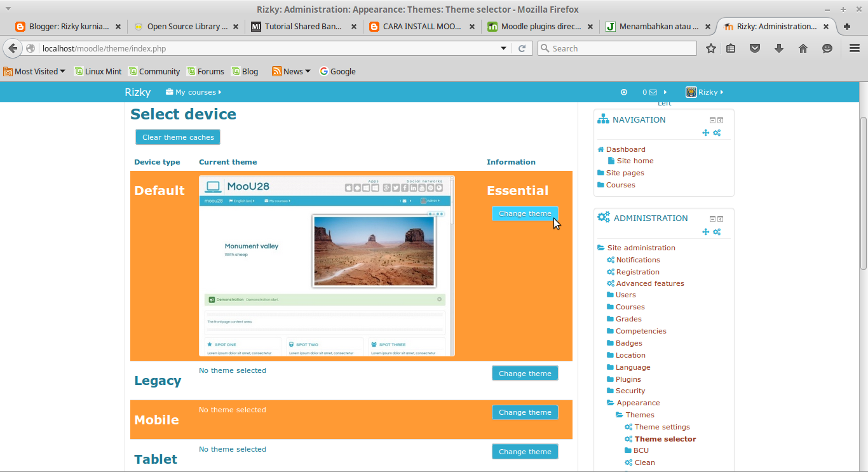
Task: Click the page vertical scrollbar
Action: [x=863, y=194]
